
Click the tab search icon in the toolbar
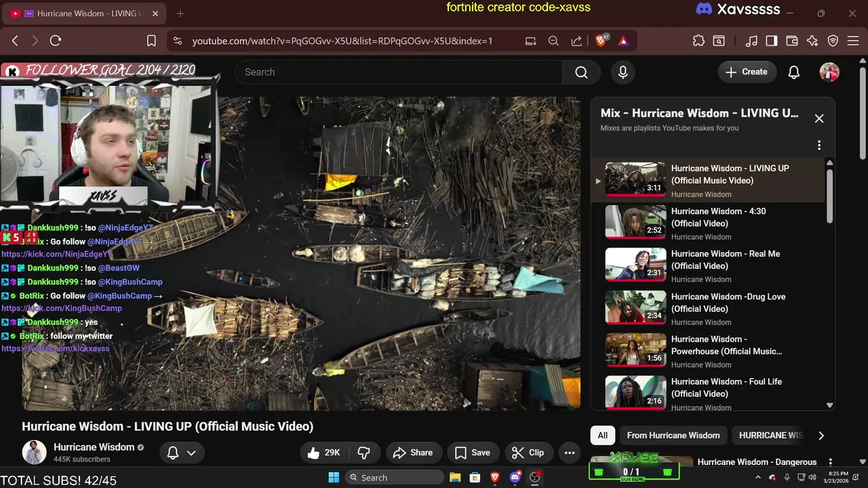pyautogui.click(x=719, y=41)
